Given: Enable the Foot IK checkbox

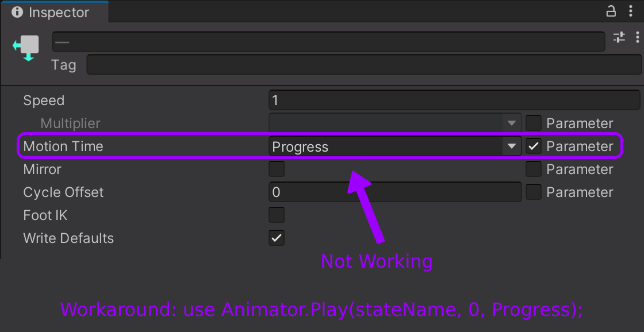Looking at the screenshot, I should pyautogui.click(x=277, y=215).
